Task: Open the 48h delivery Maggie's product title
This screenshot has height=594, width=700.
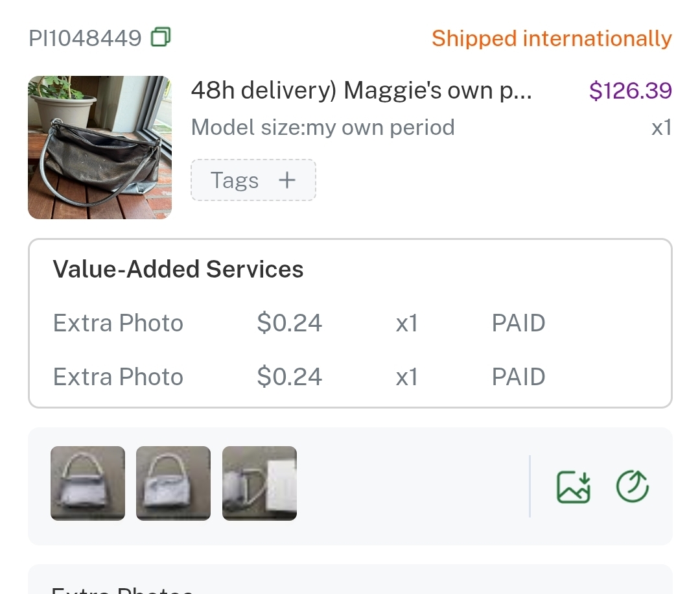Action: click(x=361, y=91)
